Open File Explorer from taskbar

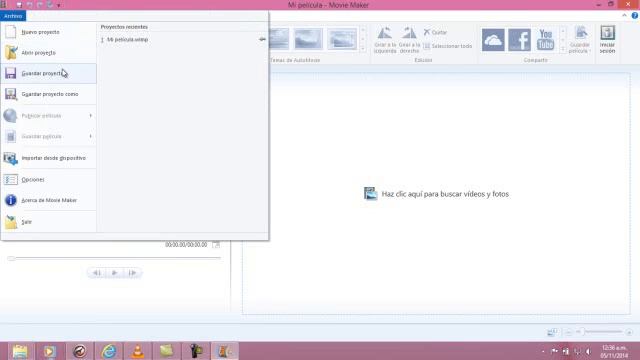click(20, 351)
